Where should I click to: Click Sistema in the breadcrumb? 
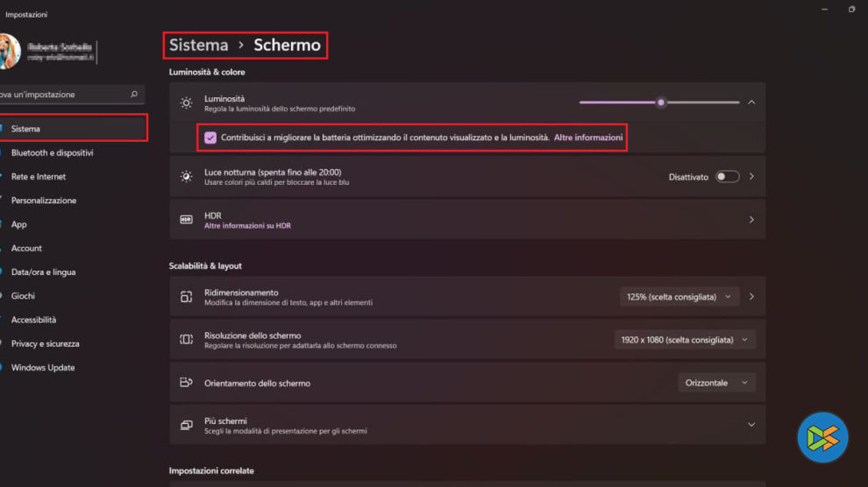click(198, 45)
